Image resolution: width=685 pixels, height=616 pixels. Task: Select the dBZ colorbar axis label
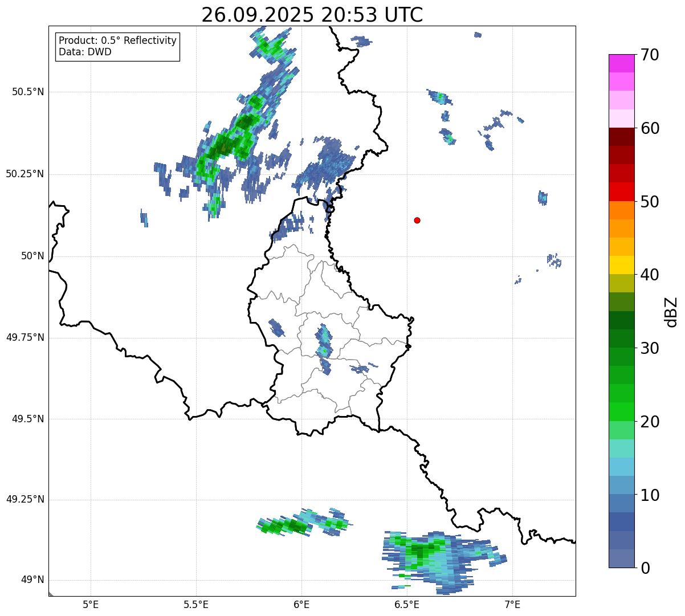[671, 311]
